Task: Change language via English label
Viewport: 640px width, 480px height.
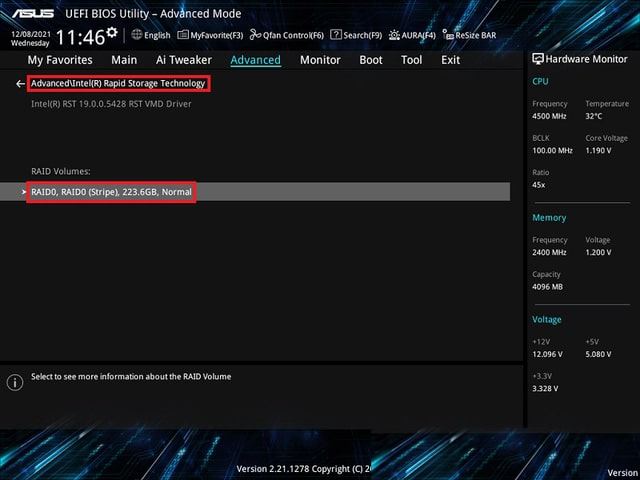Action: click(x=157, y=36)
